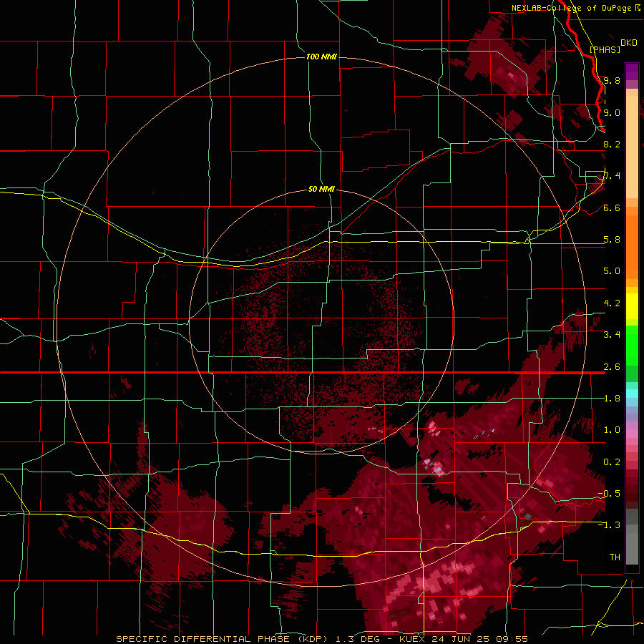Viewport: 644px width, 644px height.
Task: Click the cyan segment of the color bar
Action: click(x=632, y=394)
